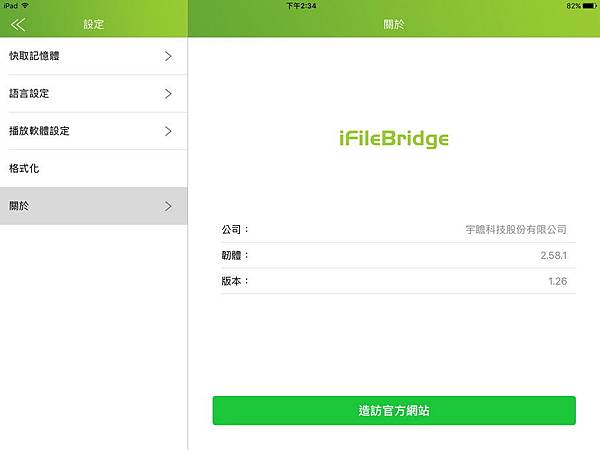Expand the 播放軟體設定 chevron arrow
The image size is (600, 450).
(x=168, y=131)
